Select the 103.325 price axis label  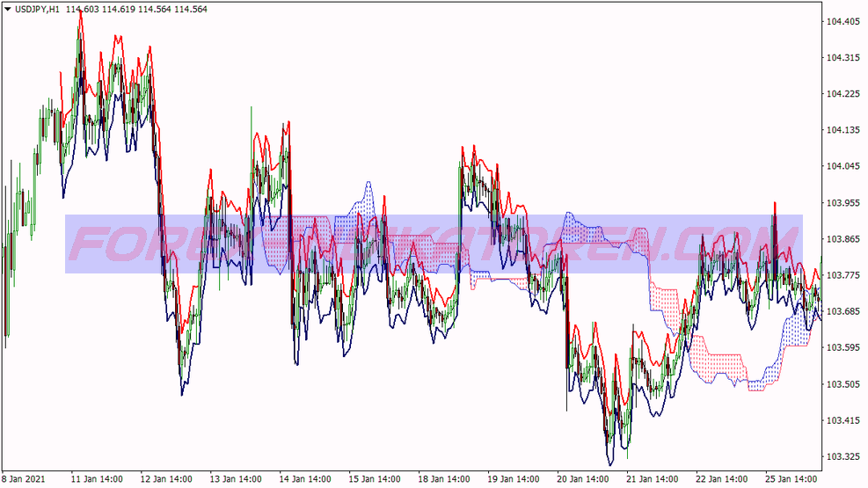(x=843, y=456)
